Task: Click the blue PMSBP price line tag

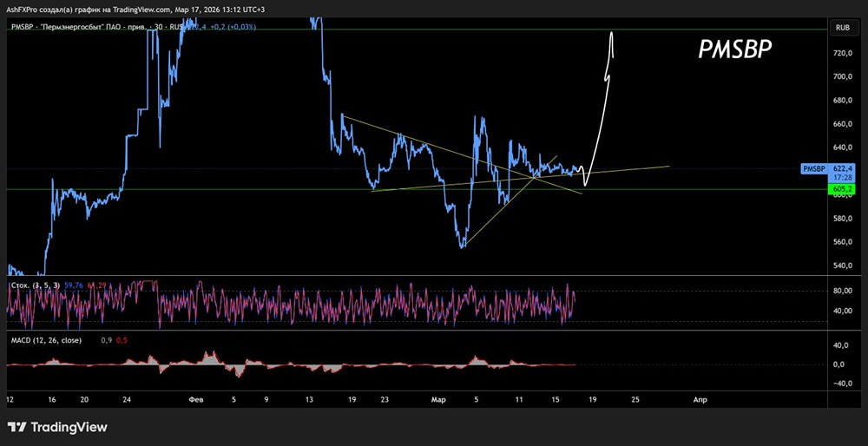Action: (813, 169)
